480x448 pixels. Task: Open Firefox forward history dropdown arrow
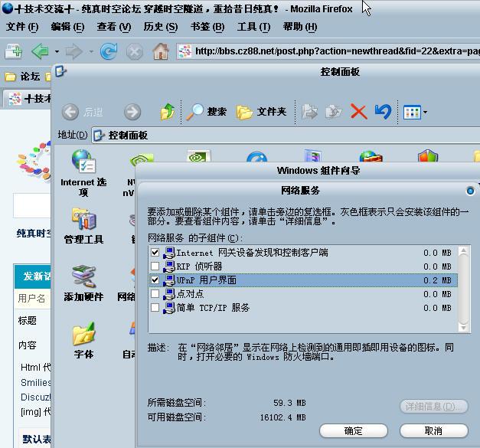point(91,51)
